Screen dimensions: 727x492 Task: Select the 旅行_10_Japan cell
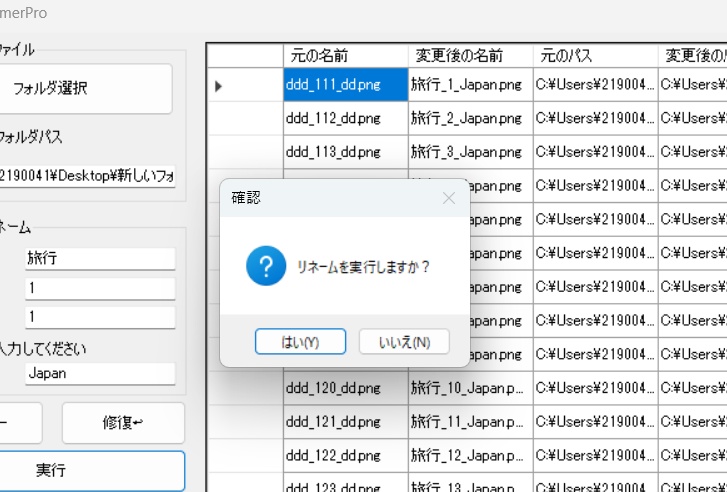point(471,388)
